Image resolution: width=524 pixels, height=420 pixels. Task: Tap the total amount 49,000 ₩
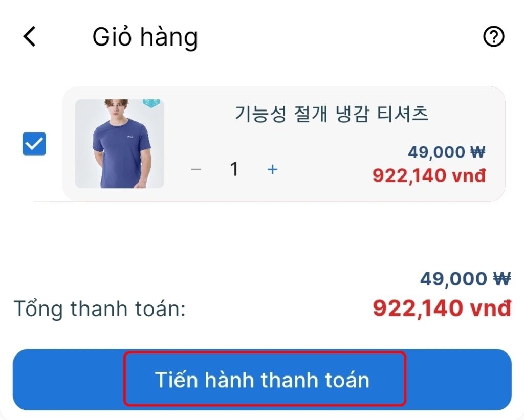pyautogui.click(x=466, y=279)
